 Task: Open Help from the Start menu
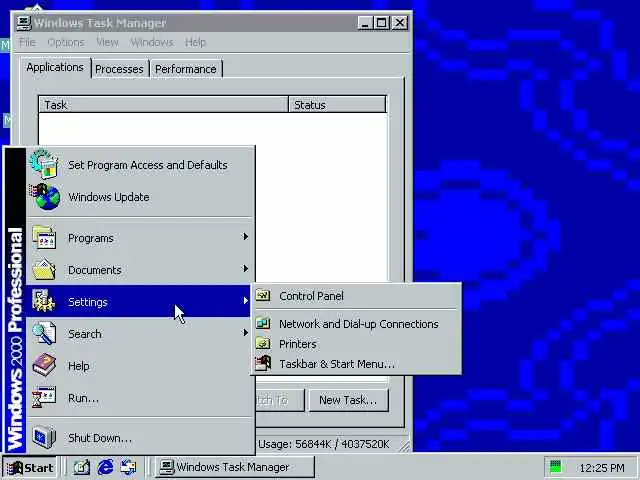140,366
